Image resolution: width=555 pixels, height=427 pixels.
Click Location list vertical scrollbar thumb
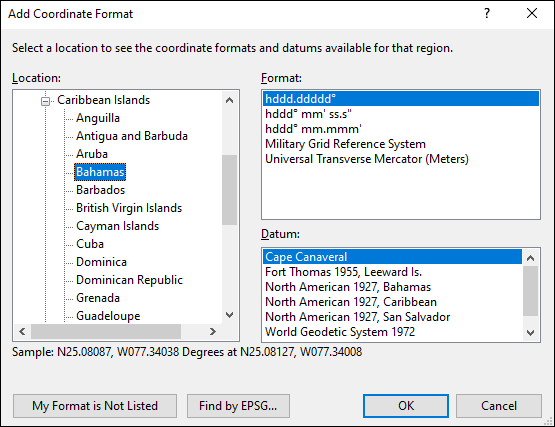coord(229,190)
